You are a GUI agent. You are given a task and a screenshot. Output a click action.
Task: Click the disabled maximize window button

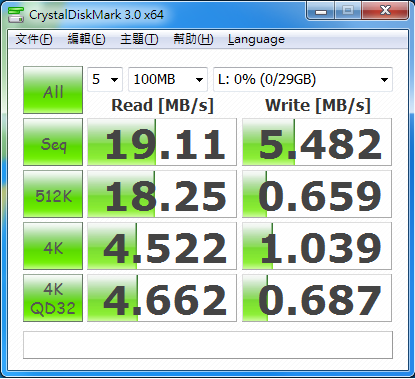pyautogui.click(x=348, y=11)
